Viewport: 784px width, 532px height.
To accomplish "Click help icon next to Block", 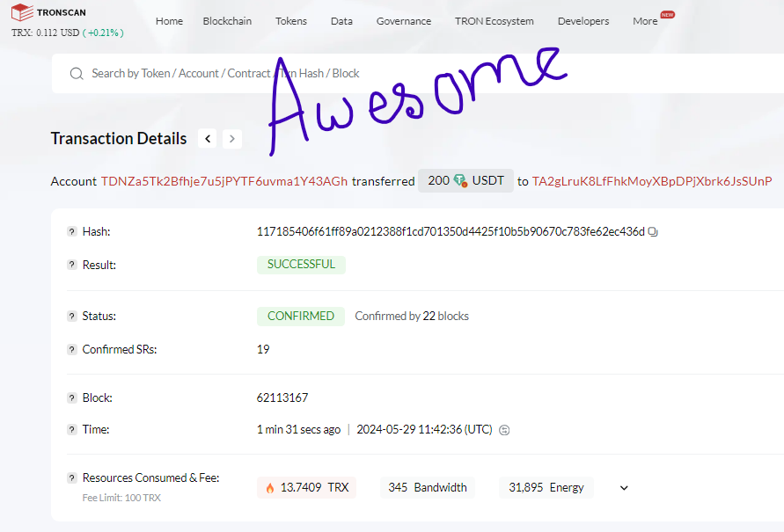I will click(72, 398).
